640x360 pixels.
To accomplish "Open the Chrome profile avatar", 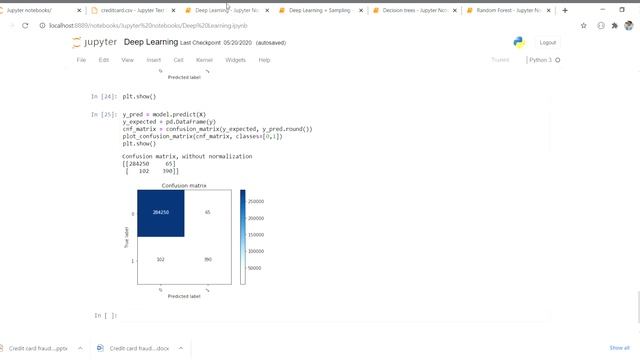I will (x=629, y=26).
